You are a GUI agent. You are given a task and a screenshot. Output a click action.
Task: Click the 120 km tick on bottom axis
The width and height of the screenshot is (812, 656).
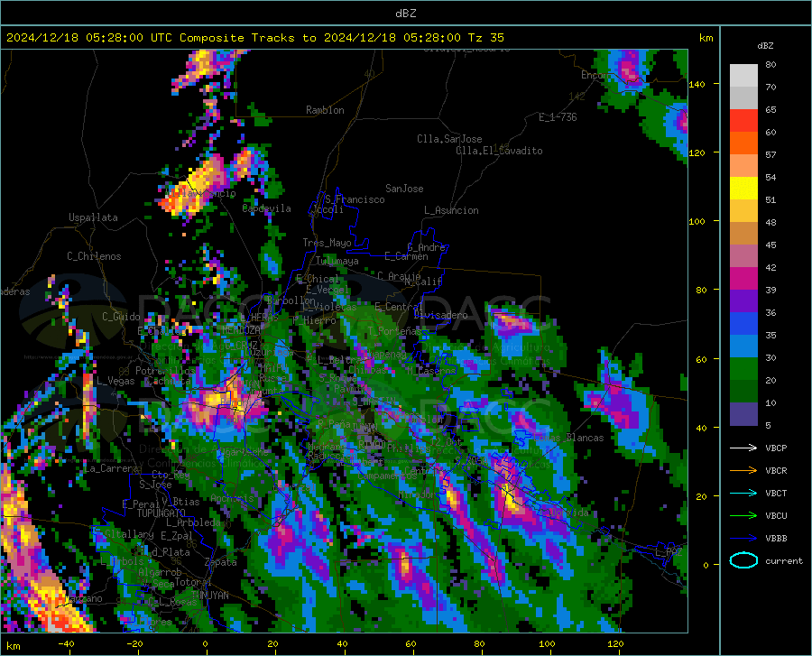615,644
